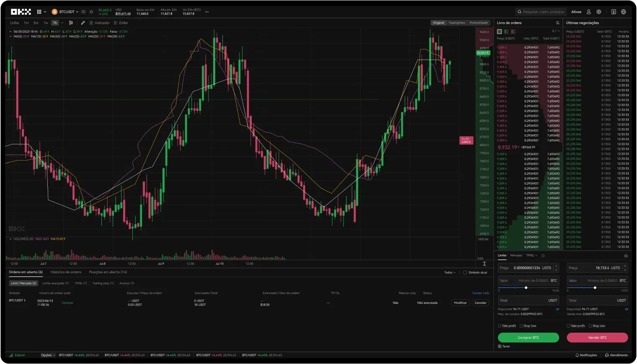Open the settings gear icon
The width and height of the screenshot is (637, 364).
coord(599,12)
